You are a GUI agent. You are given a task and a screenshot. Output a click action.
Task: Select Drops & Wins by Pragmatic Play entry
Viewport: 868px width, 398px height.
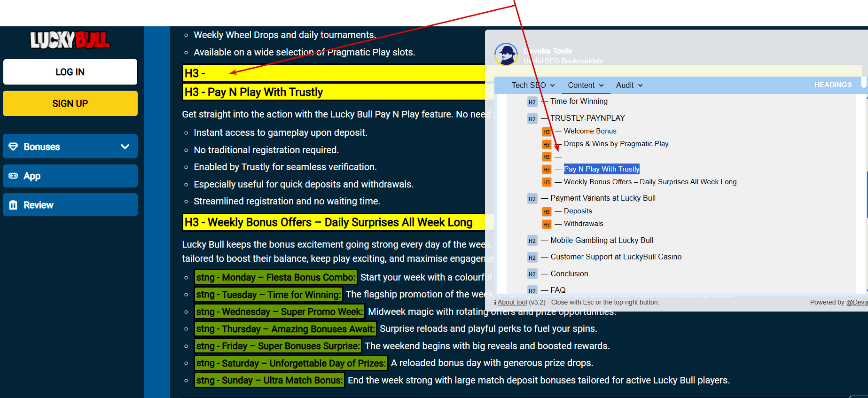[x=616, y=144]
